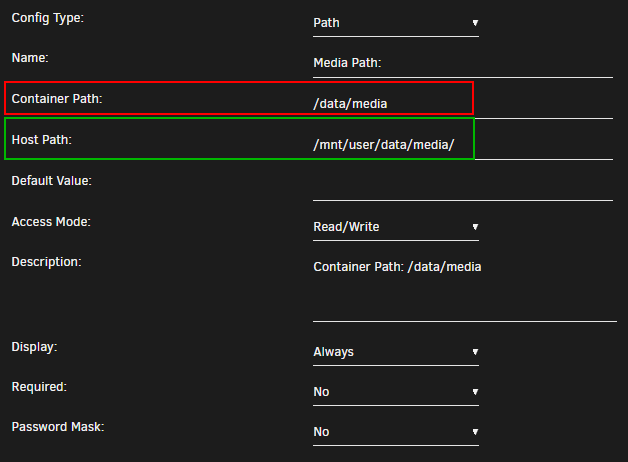Expand the Access Mode Read/Write dropdown

(x=395, y=227)
